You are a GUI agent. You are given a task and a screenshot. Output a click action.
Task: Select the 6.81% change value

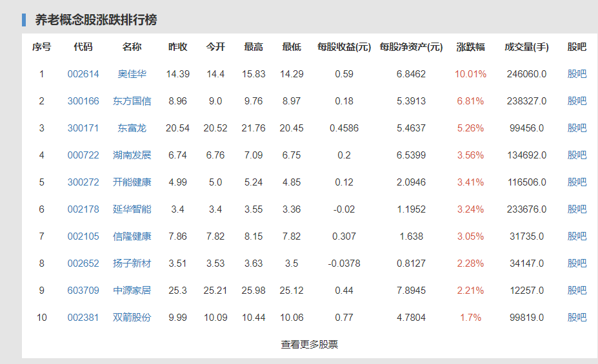471,101
